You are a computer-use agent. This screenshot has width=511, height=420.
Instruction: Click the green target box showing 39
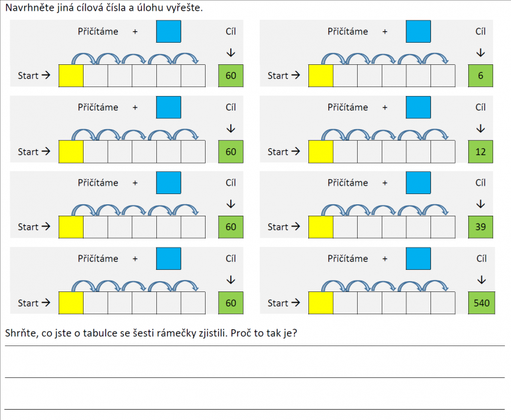[x=480, y=227]
